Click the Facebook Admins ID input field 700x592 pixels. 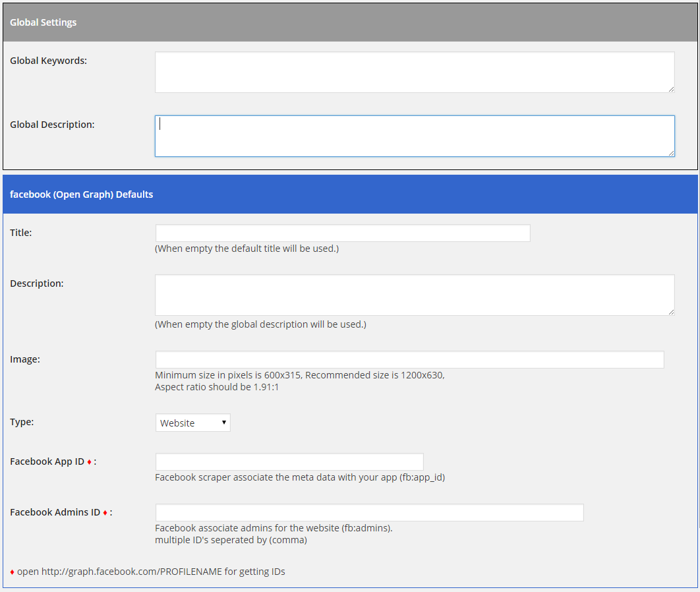(x=369, y=512)
